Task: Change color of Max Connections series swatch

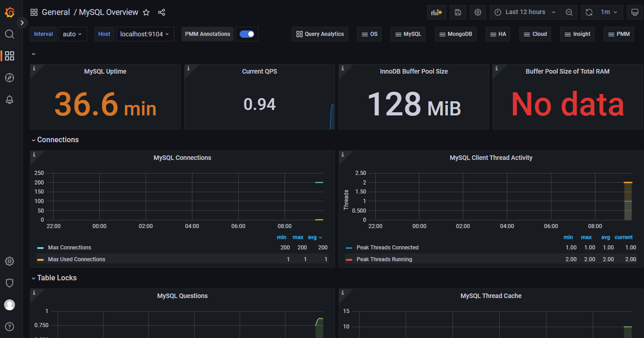Action: pyautogui.click(x=40, y=248)
